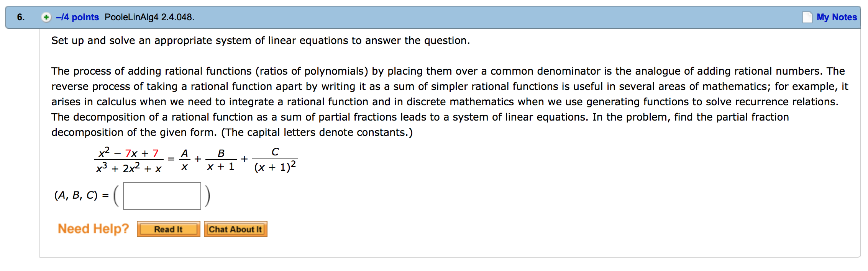Toggle My Notes visibility

[x=835, y=17]
